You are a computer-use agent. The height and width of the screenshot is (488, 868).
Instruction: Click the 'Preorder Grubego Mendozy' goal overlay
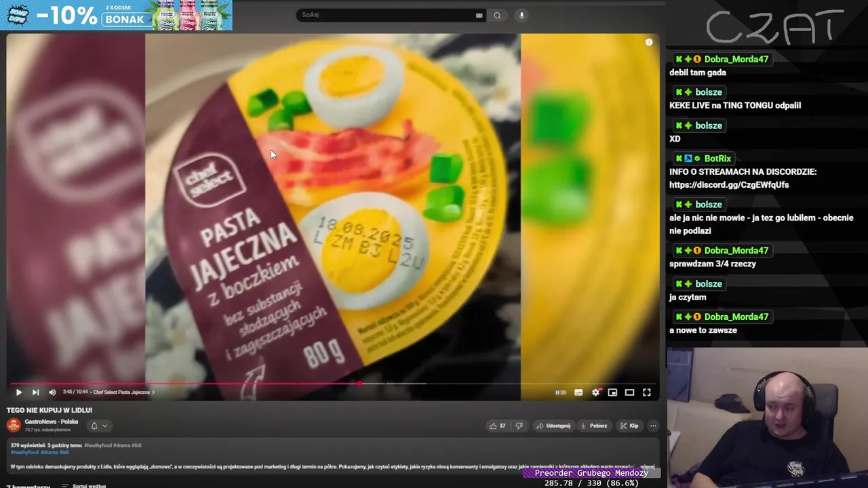(x=591, y=473)
